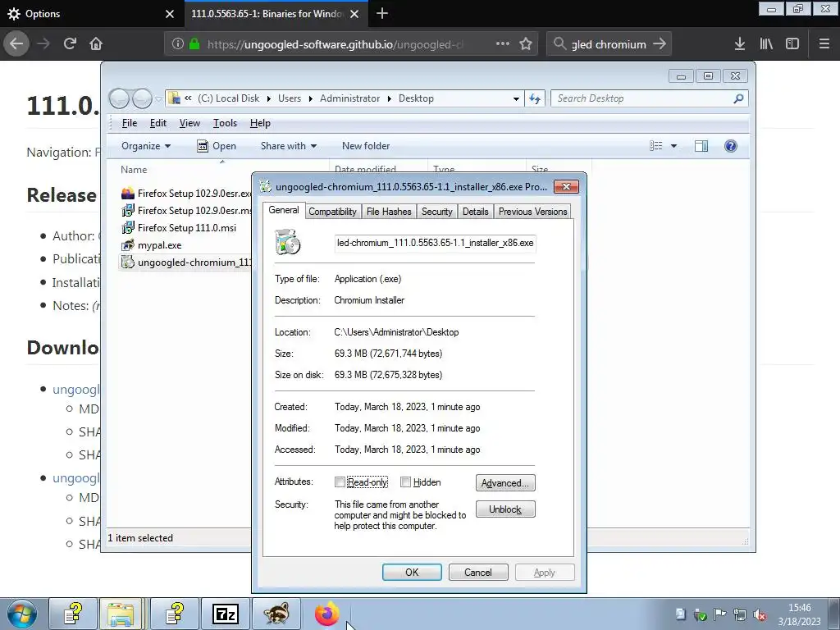840x630 pixels.
Task: Click Administrator in address breadcrumb
Action: pyautogui.click(x=349, y=98)
